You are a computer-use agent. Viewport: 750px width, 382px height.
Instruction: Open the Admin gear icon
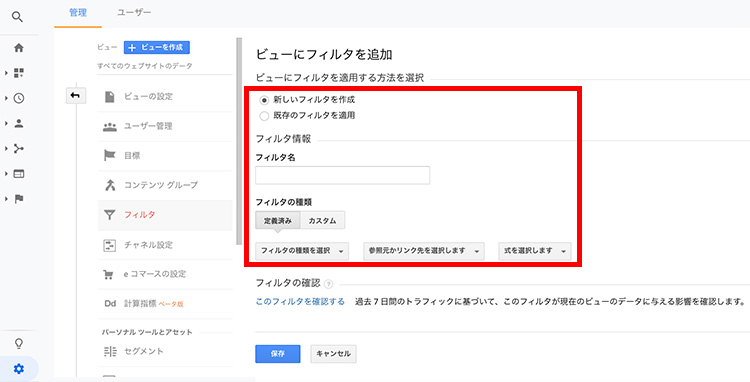point(19,369)
